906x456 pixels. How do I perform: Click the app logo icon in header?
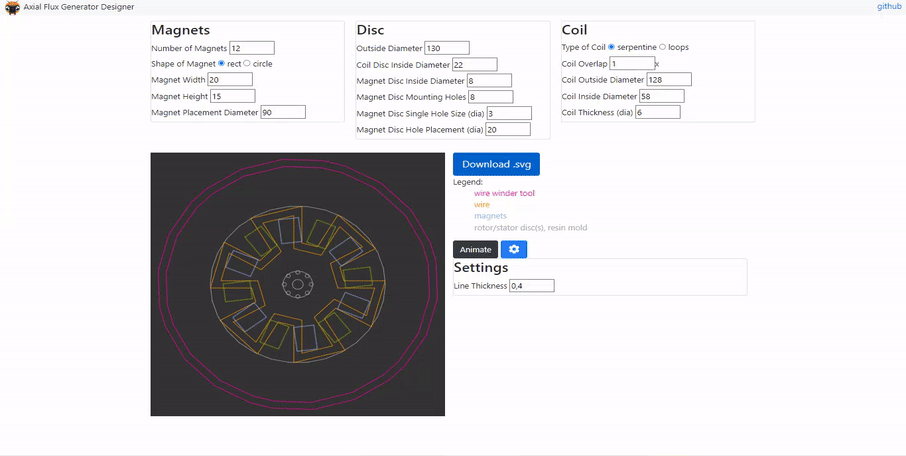tap(12, 8)
